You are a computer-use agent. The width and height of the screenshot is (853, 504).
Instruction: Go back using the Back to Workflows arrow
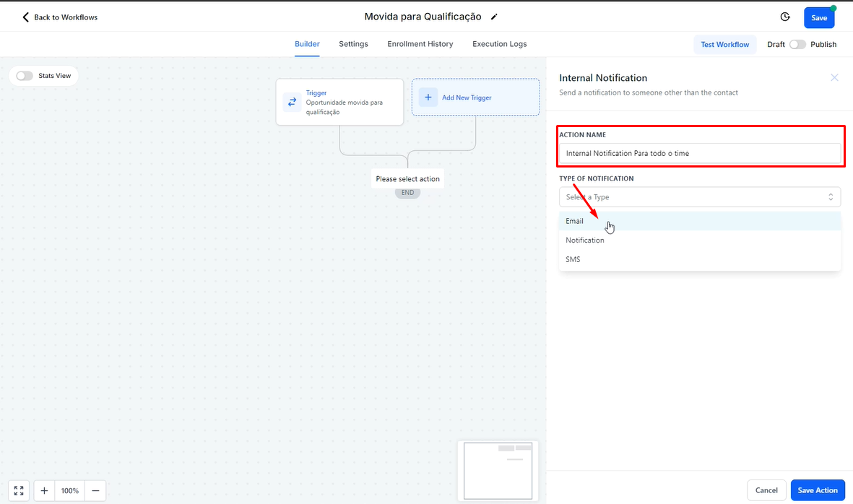pyautogui.click(x=26, y=17)
